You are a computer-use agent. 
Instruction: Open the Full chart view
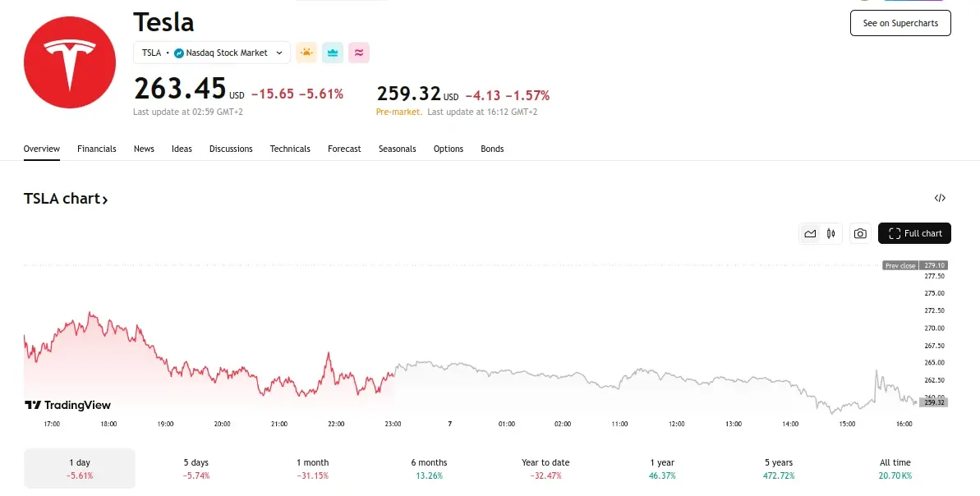(914, 233)
